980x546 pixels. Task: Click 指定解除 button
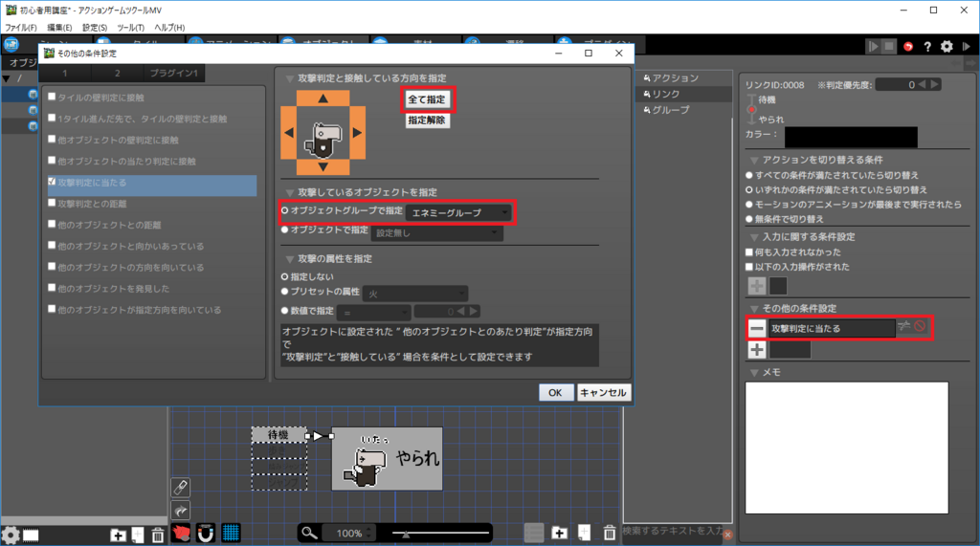point(427,120)
